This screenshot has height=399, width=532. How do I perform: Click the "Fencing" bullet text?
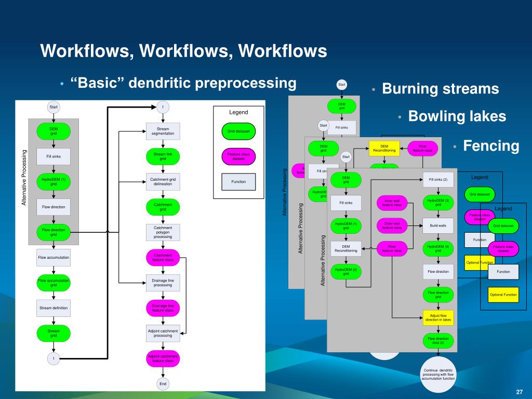(x=491, y=146)
